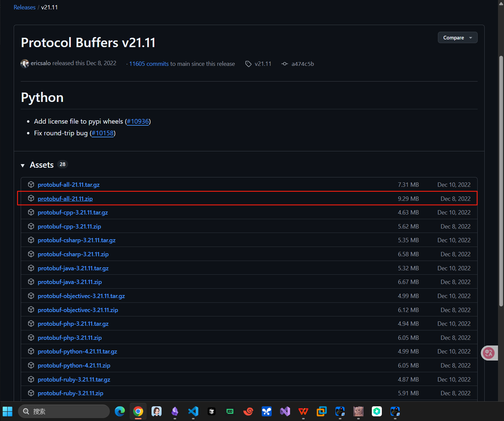
Task: Open the v21.11 tag link
Action: pos(263,64)
